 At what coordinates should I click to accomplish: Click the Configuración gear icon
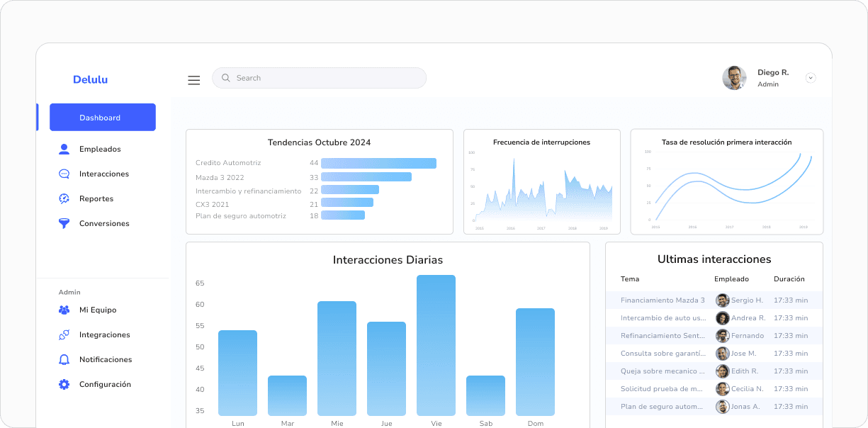(64, 384)
